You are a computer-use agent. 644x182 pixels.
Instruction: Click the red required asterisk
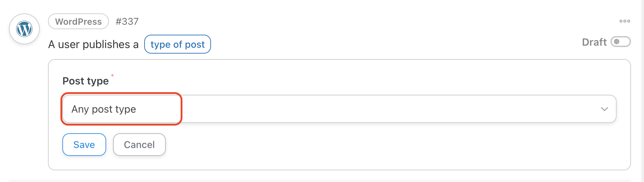pos(112,76)
